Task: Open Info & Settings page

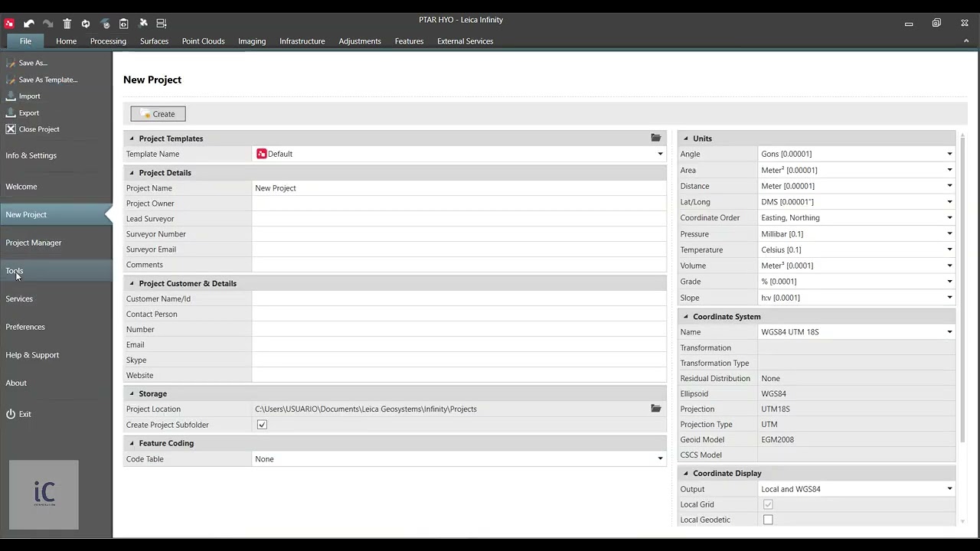Action: tap(31, 155)
